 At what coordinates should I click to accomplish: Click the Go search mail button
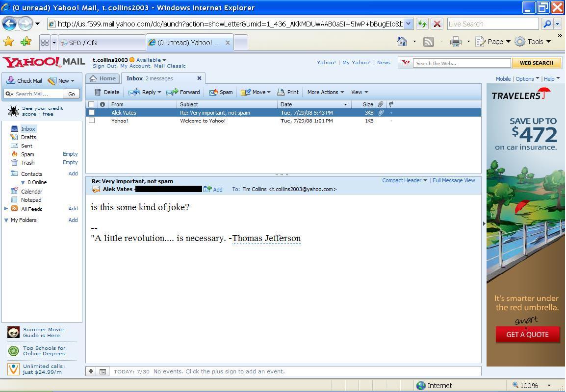72,94
